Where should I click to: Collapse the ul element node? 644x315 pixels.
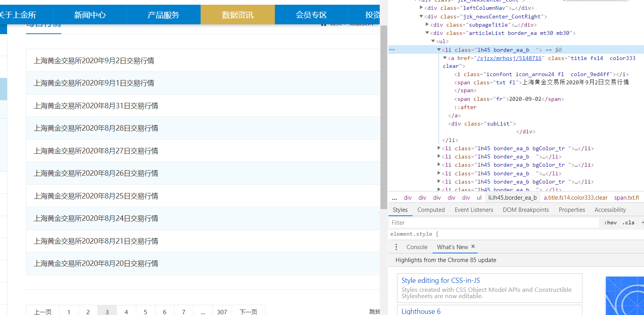point(433,41)
